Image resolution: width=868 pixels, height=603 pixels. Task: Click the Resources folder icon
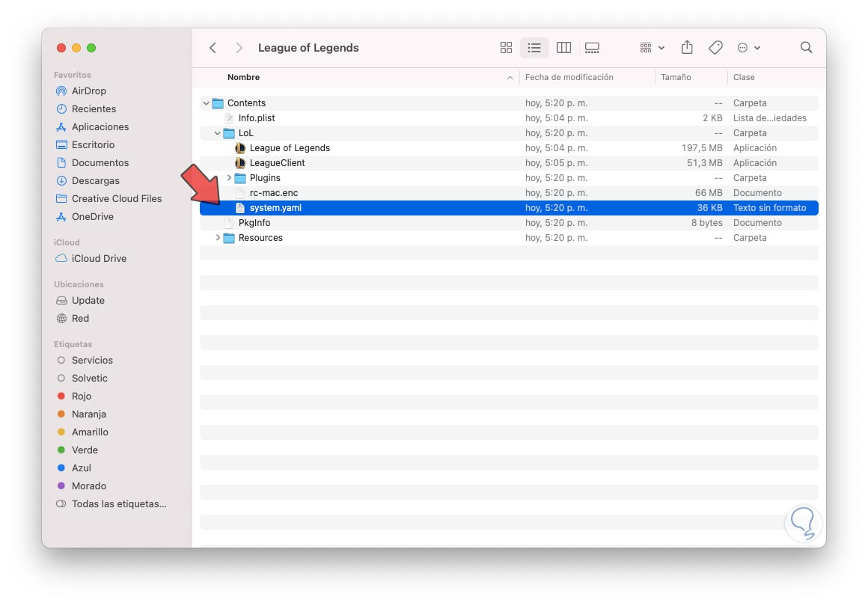tap(229, 238)
